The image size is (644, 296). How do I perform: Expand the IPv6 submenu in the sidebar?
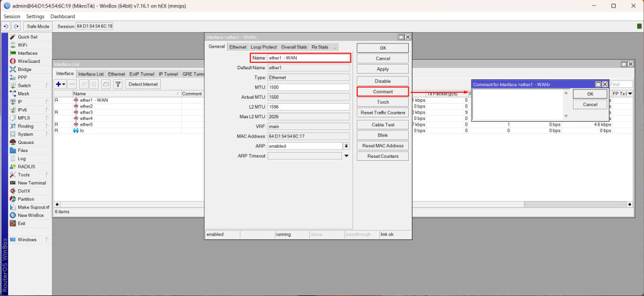coord(47,110)
